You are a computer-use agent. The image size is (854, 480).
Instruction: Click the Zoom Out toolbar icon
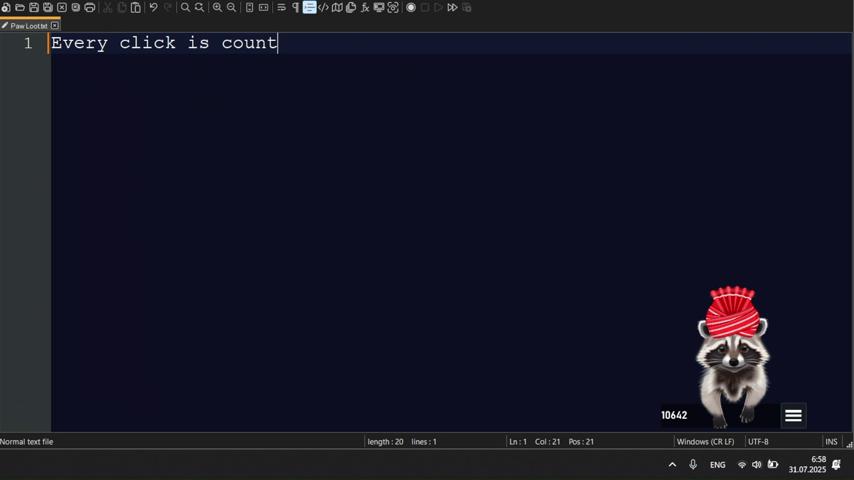pos(231,7)
